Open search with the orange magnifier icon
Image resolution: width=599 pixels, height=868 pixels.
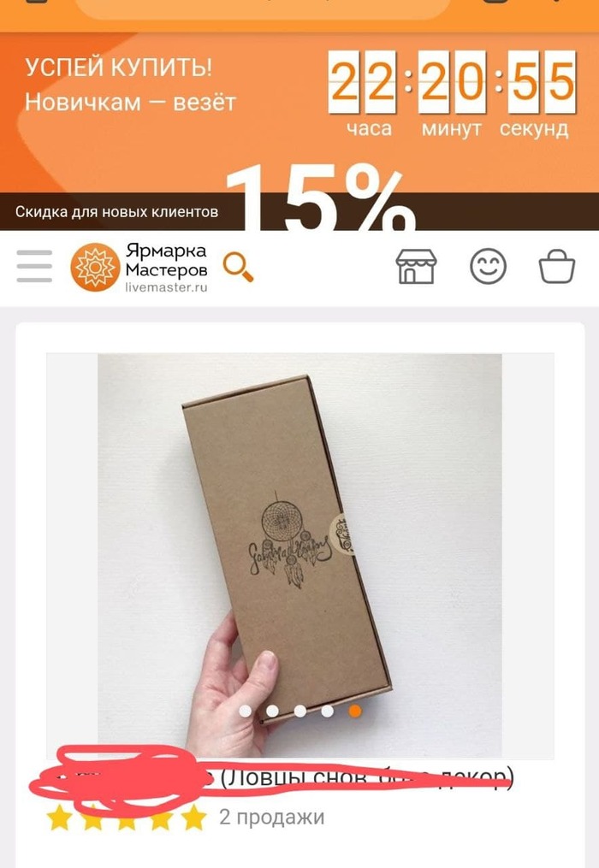click(x=238, y=267)
